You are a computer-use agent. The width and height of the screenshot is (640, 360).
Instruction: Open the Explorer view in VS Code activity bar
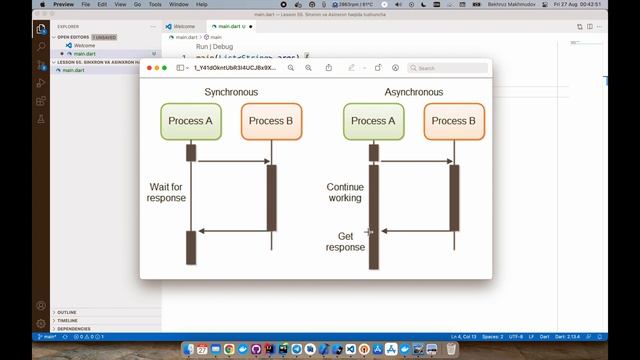click(41, 29)
